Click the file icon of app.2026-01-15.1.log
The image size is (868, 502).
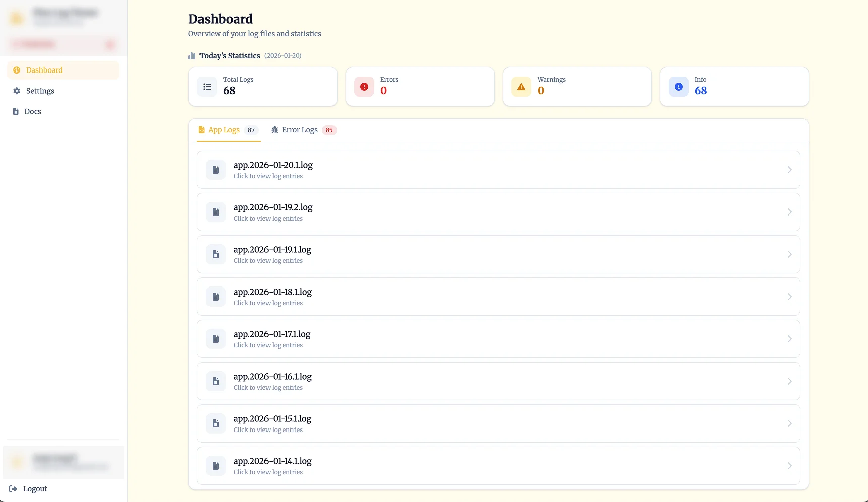click(x=216, y=423)
